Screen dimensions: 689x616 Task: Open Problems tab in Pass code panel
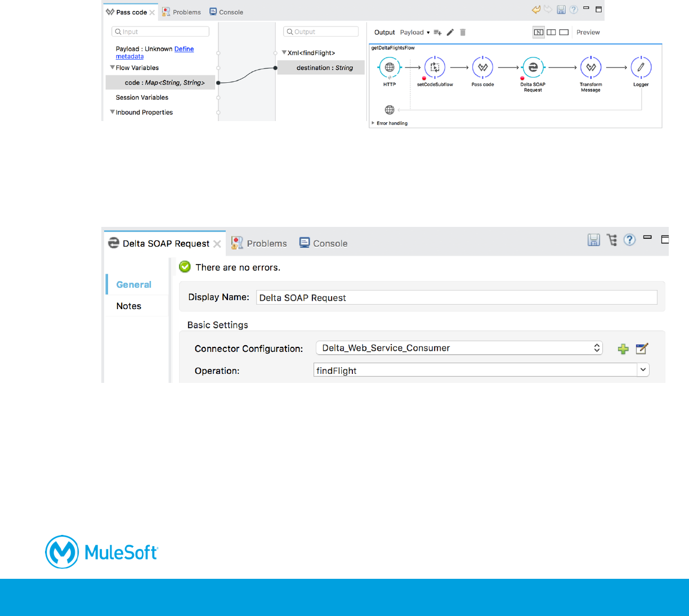pyautogui.click(x=182, y=12)
